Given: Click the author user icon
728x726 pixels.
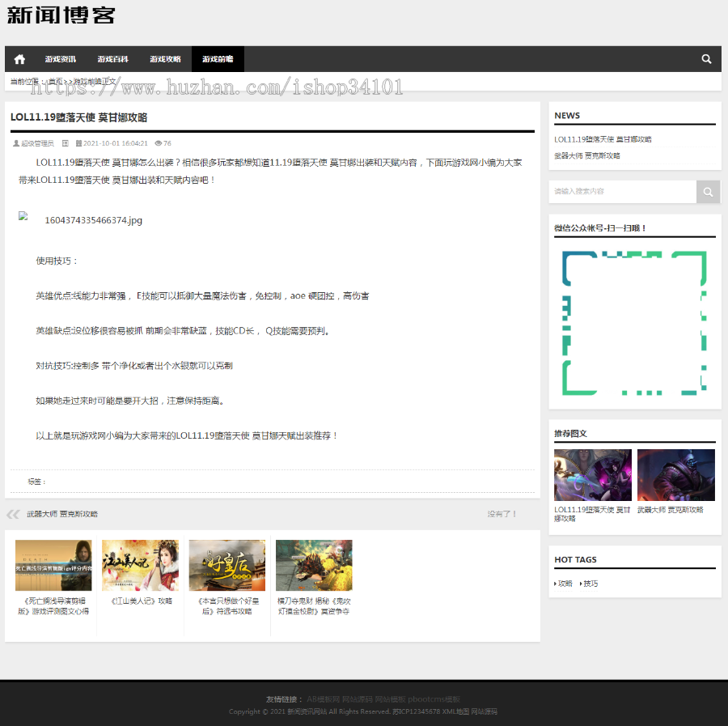Looking at the screenshot, I should [x=16, y=143].
